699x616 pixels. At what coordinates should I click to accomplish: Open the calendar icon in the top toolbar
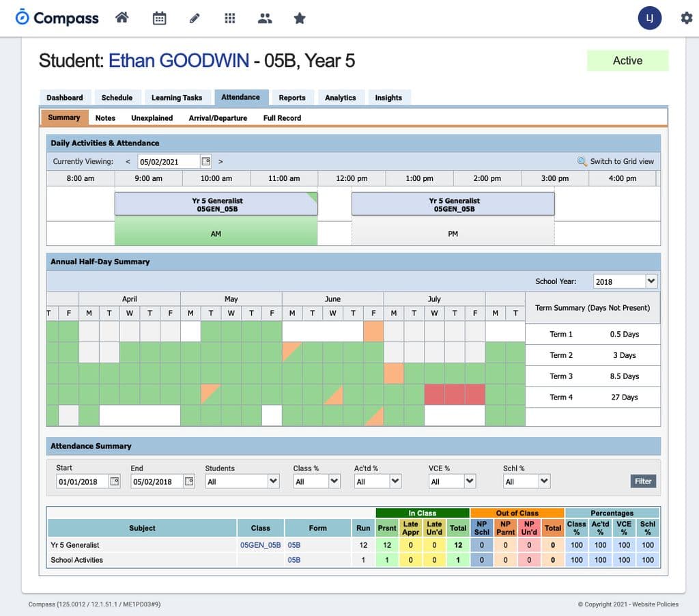click(159, 17)
